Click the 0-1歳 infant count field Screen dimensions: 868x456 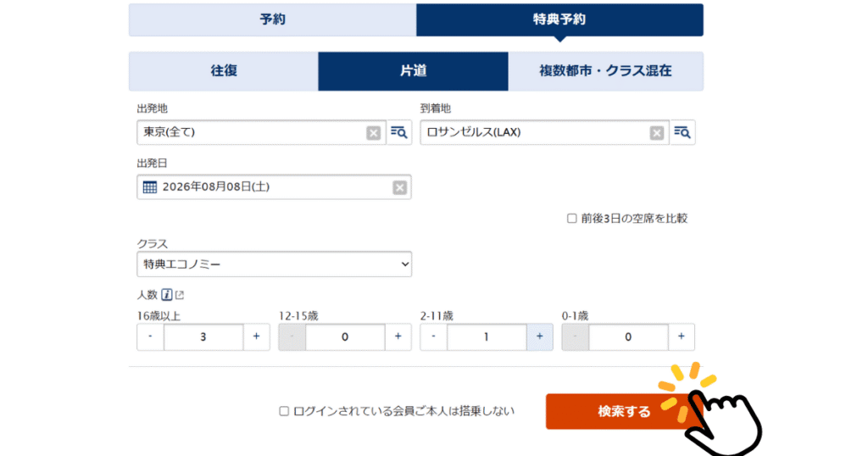[627, 336]
